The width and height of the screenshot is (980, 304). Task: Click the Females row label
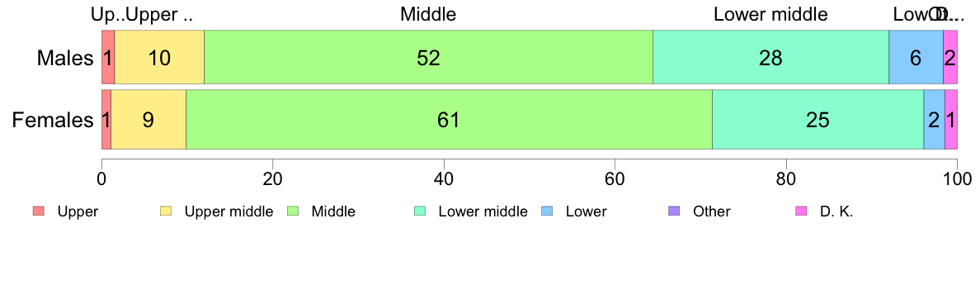click(53, 120)
